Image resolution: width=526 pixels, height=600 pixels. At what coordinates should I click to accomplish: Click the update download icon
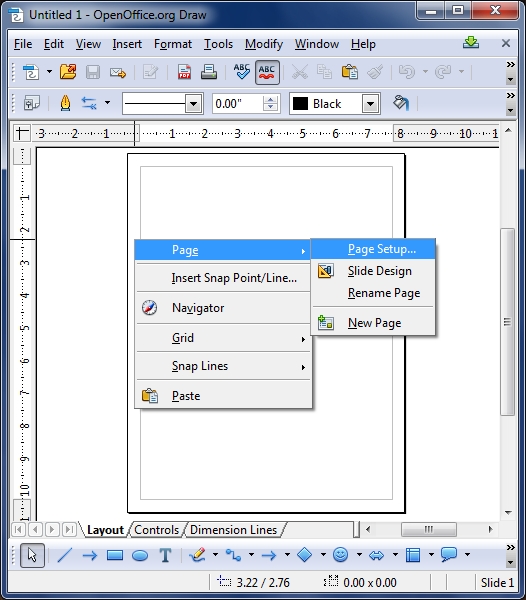[471, 42]
